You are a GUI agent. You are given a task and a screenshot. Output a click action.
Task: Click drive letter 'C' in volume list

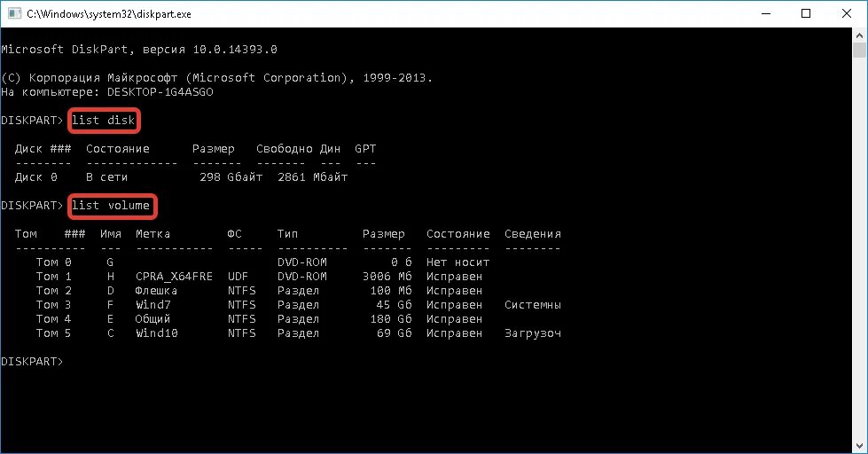click(x=111, y=333)
